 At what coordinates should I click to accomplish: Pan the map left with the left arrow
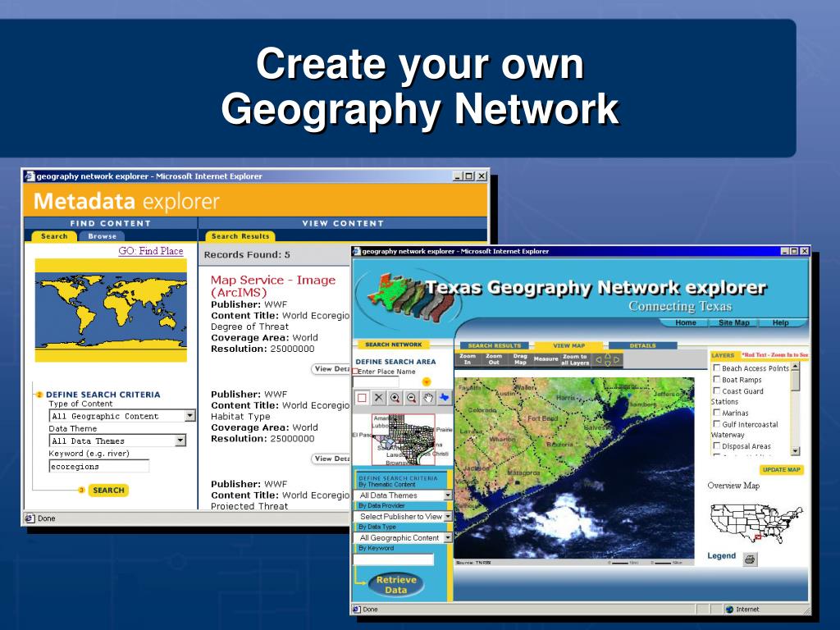tap(599, 360)
